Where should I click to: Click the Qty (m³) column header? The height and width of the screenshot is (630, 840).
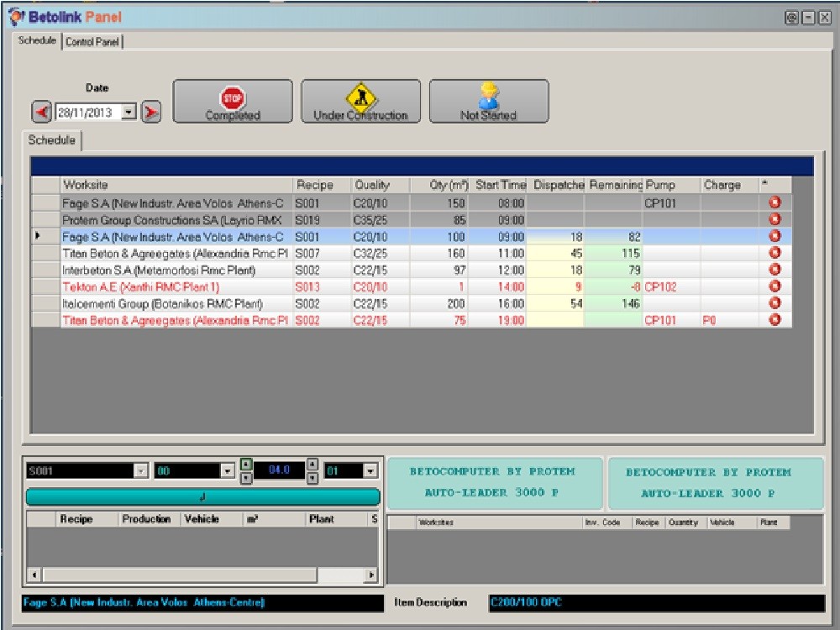pos(440,185)
